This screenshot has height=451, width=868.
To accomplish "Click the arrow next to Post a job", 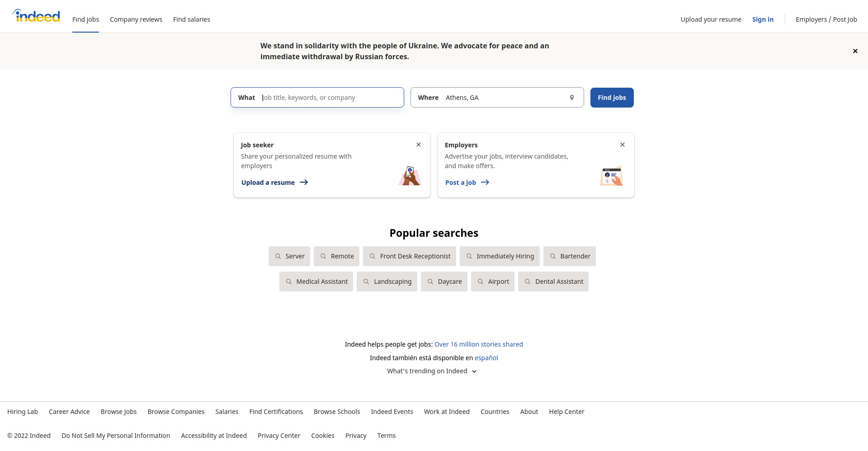I will point(485,183).
